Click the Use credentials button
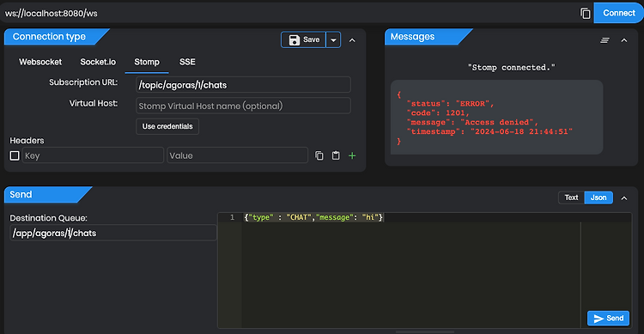 [167, 126]
